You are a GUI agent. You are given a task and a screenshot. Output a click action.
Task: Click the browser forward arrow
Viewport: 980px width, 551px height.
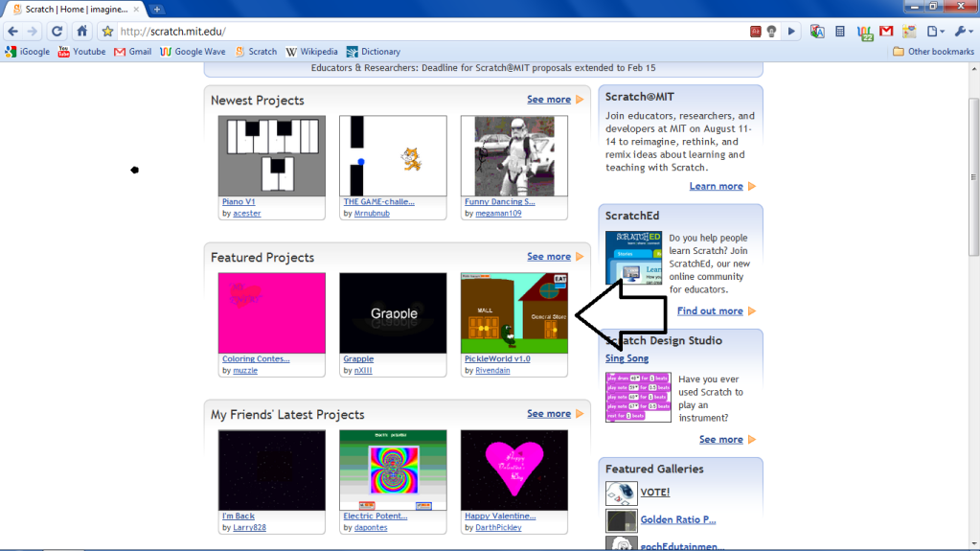[33, 32]
